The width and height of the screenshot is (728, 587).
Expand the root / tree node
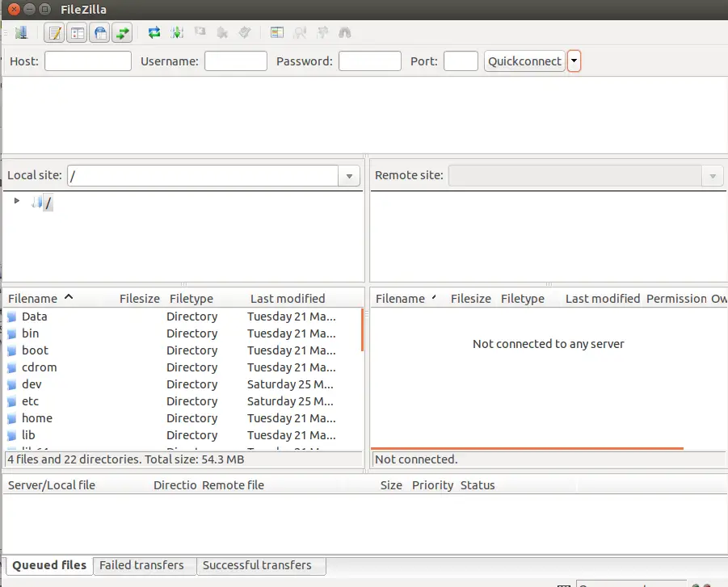point(17,201)
